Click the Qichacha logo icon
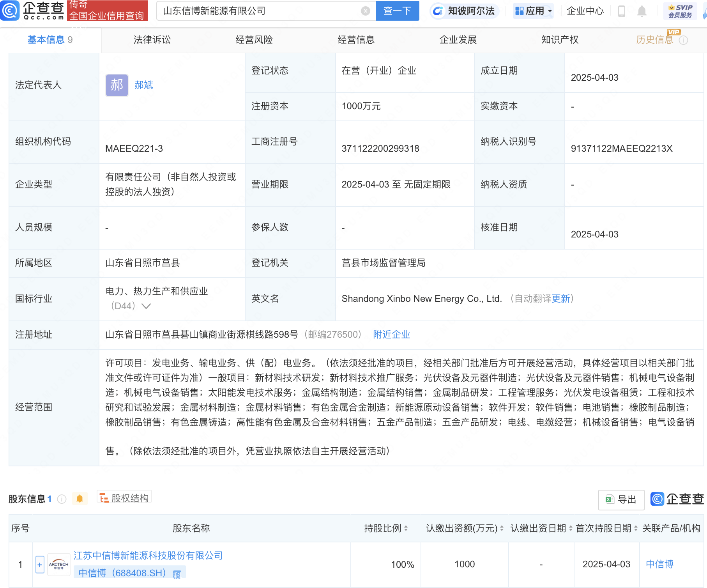The image size is (707, 588). pos(10,11)
